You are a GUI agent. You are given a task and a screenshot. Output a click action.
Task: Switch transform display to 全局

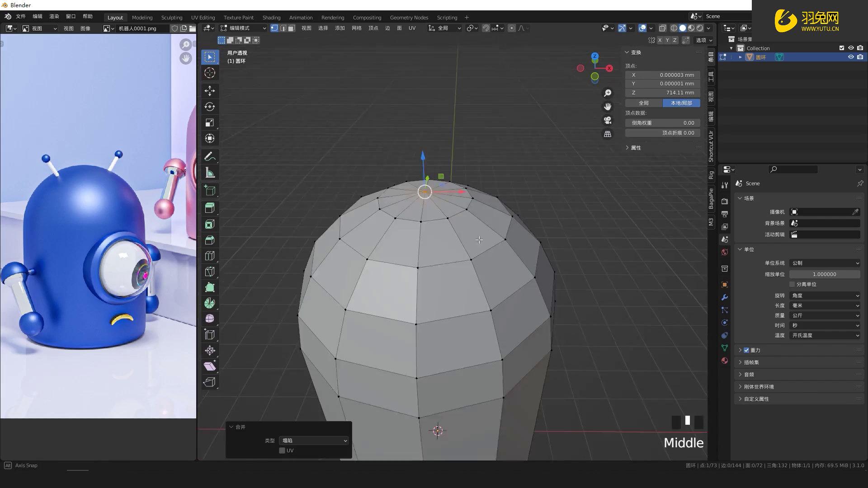644,103
